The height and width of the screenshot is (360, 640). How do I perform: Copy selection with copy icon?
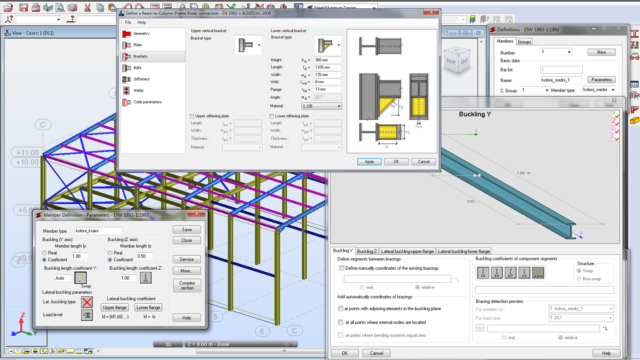99,7
